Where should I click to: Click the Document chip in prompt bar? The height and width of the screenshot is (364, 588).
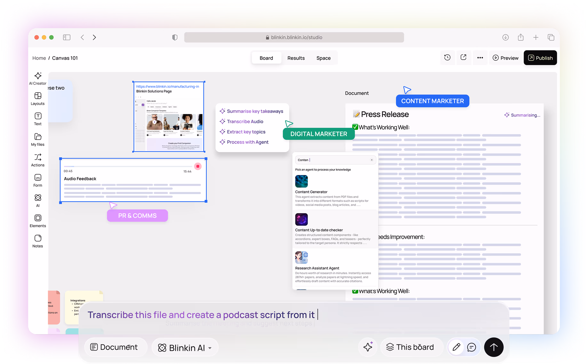pos(116,347)
